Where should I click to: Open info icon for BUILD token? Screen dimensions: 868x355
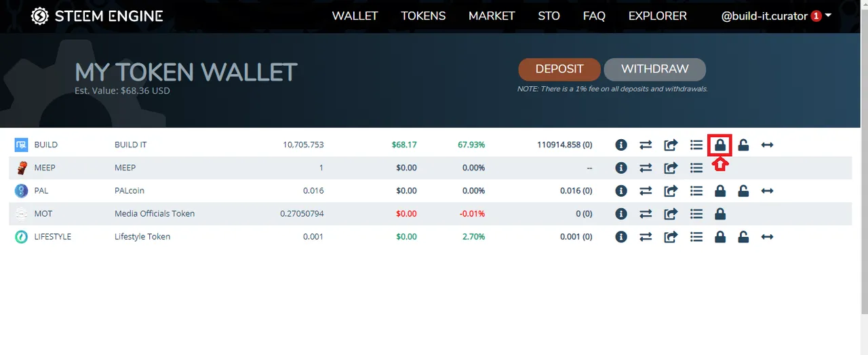621,145
